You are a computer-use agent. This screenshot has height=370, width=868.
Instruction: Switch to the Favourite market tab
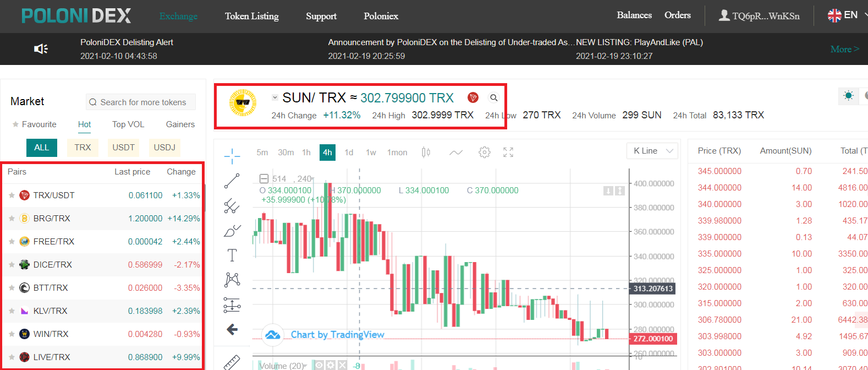coord(34,124)
